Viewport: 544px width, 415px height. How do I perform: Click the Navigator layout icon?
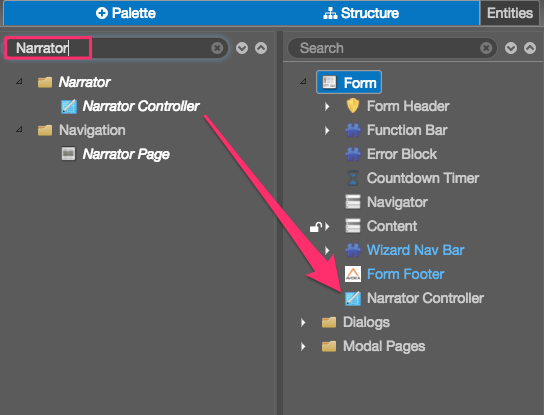point(353,202)
